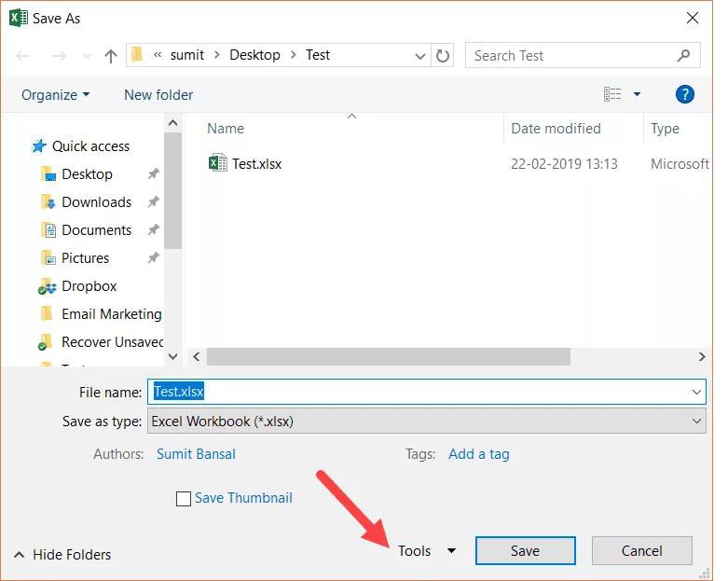Click the Back navigation arrow
Image resolution: width=728 pixels, height=581 pixels.
pyautogui.click(x=22, y=56)
